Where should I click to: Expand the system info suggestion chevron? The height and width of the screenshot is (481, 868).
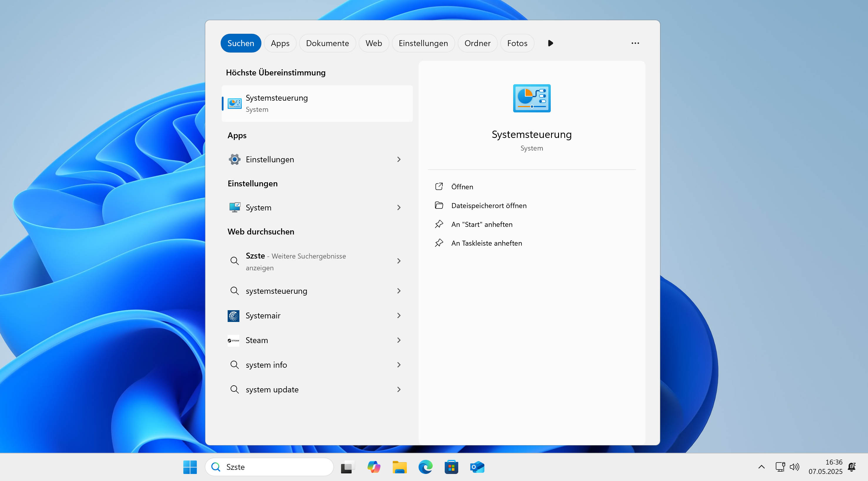[x=399, y=365]
